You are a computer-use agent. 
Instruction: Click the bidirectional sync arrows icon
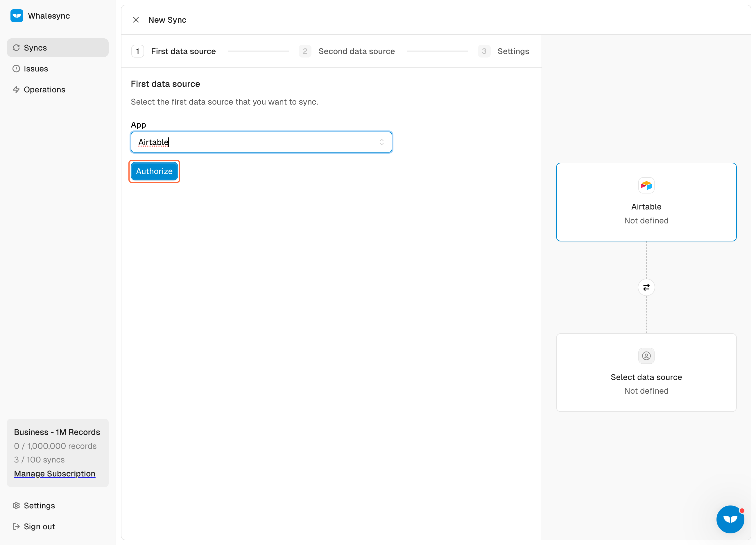click(646, 287)
